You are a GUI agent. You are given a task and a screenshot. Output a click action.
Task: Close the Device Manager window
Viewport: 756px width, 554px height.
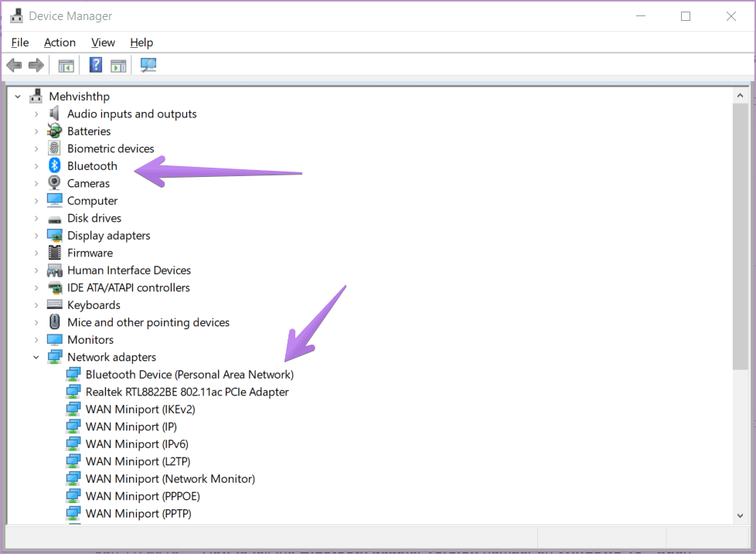(x=731, y=16)
